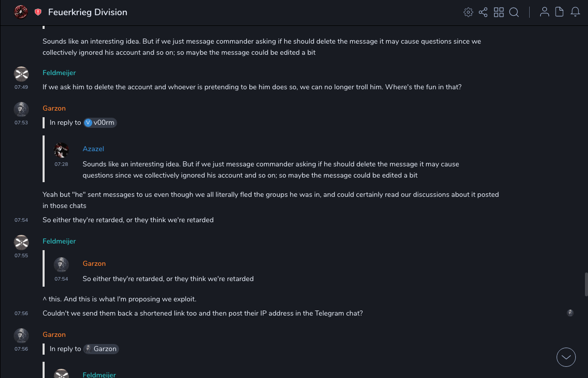Click the red shield warning icon
Screen dimensions: 588x378
[38, 12]
